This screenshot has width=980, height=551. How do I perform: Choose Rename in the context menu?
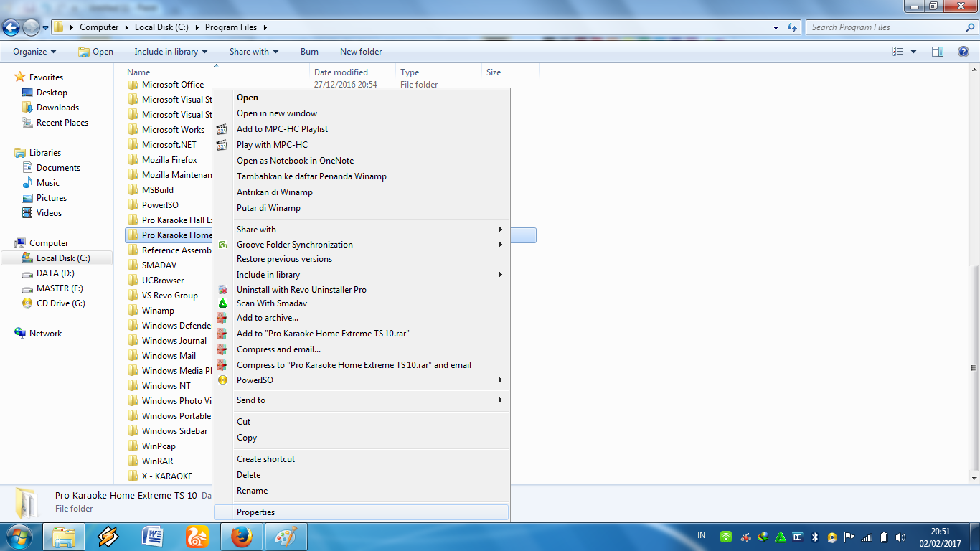361,491
